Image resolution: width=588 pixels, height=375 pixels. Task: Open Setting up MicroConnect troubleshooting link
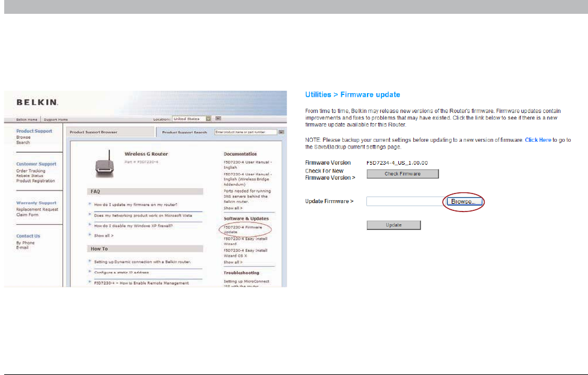coord(246,284)
